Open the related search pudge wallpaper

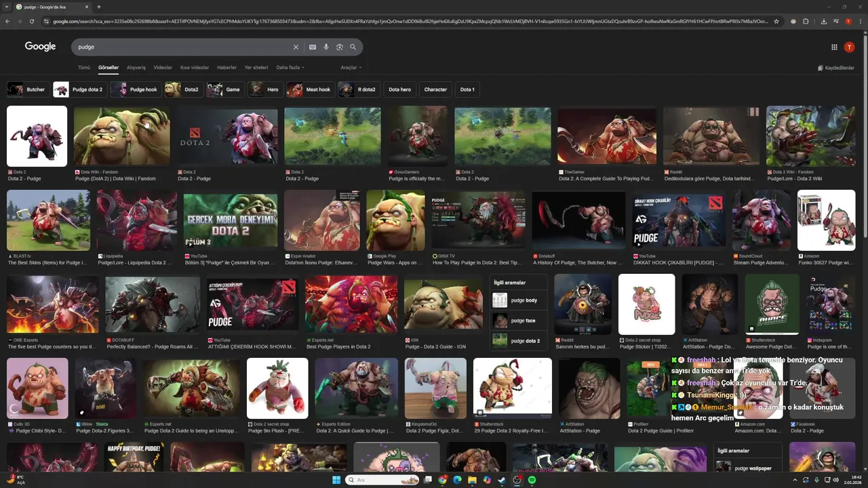pos(747,468)
